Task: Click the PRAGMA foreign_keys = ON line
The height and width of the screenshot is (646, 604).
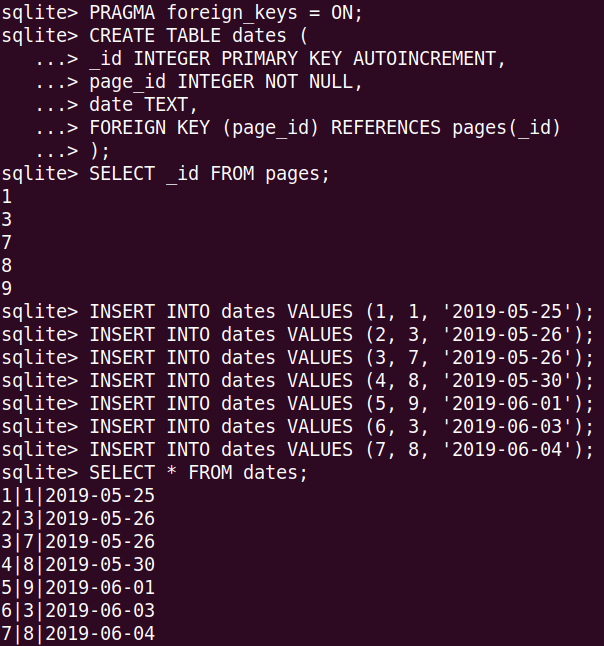Action: (225, 13)
